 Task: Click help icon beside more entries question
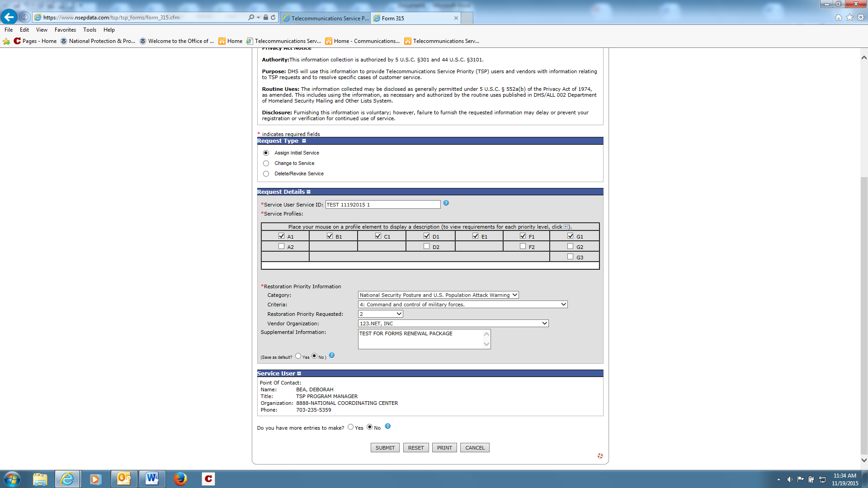[x=387, y=427]
